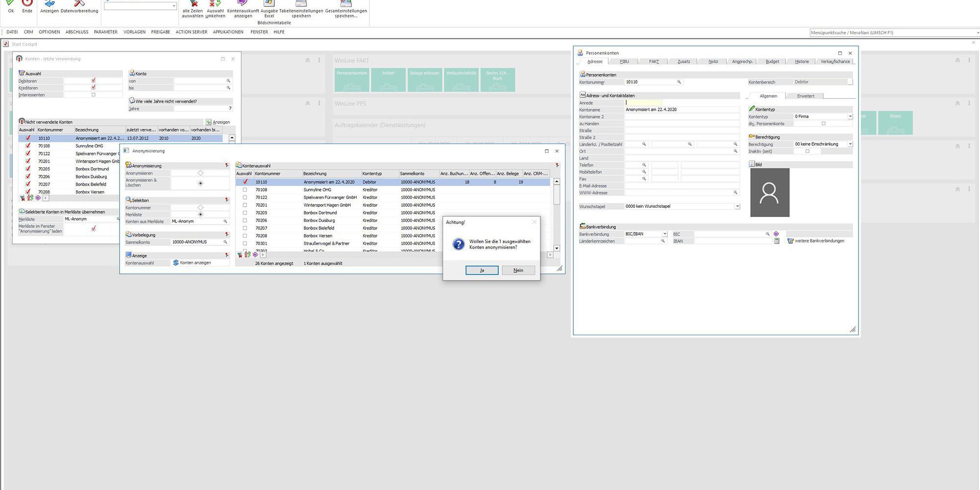The width and height of the screenshot is (980, 490).
Task: Click the purple arrow icon below the Kontenauswahl table
Action: (x=255, y=255)
